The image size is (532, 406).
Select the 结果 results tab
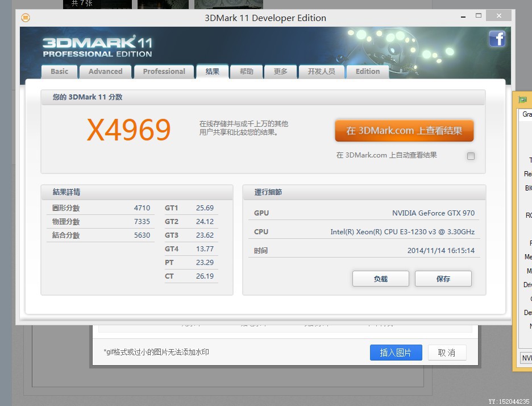pos(212,71)
